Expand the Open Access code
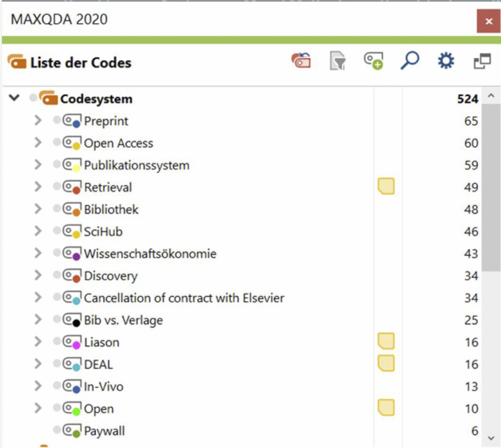This screenshot has height=448, width=501. click(x=38, y=143)
